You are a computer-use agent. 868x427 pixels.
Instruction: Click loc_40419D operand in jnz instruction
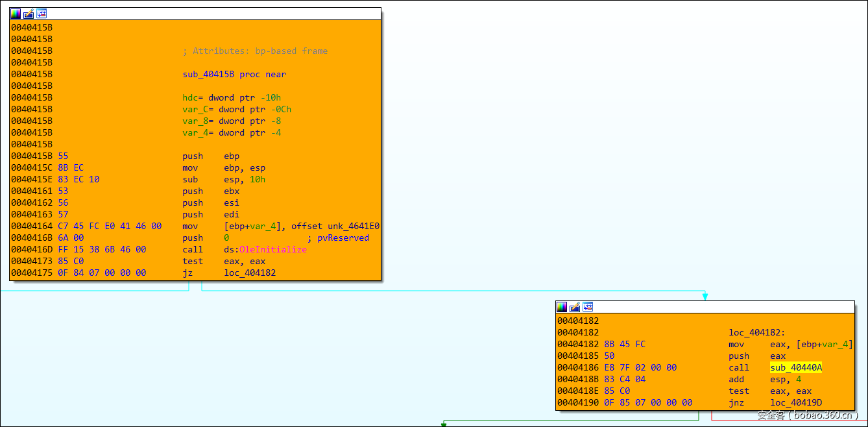click(796, 403)
